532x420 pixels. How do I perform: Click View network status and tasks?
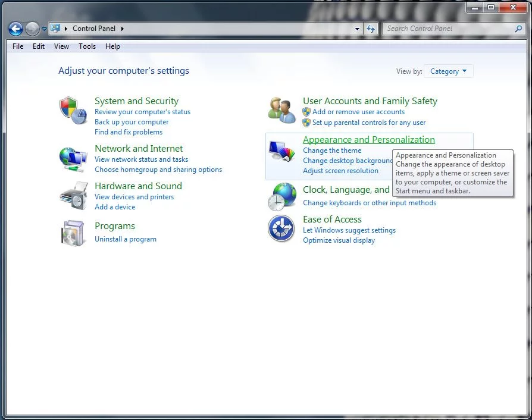pyautogui.click(x=142, y=159)
